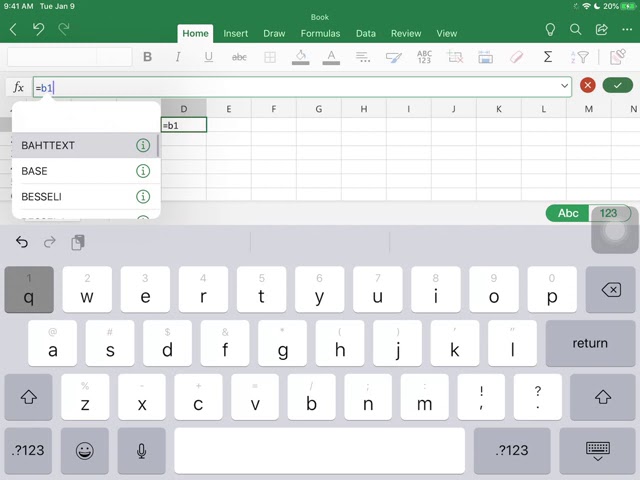The width and height of the screenshot is (640, 480).
Task: Undo the last action in title bar
Action: (38, 29)
